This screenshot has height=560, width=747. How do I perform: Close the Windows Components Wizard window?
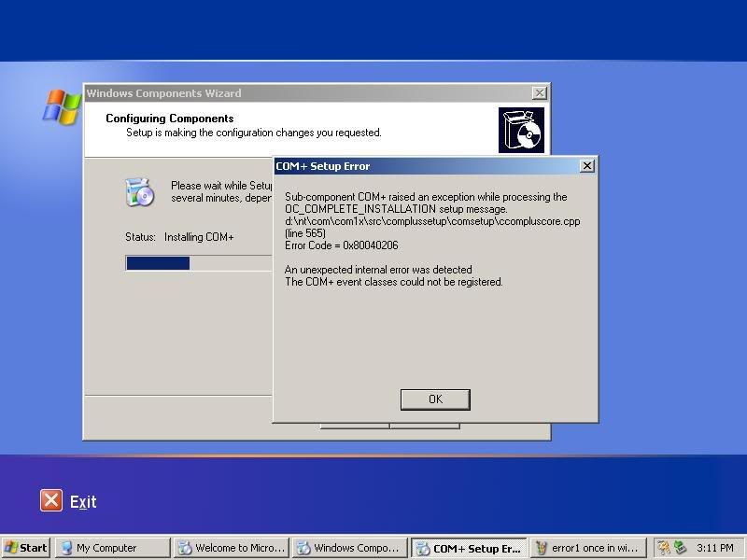coord(539,92)
